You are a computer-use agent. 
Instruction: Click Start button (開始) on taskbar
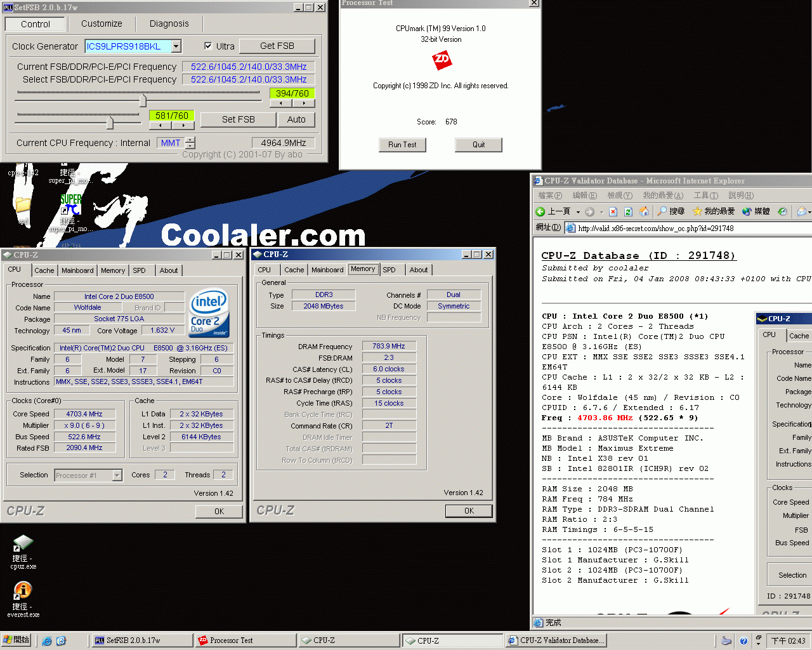click(x=16, y=640)
